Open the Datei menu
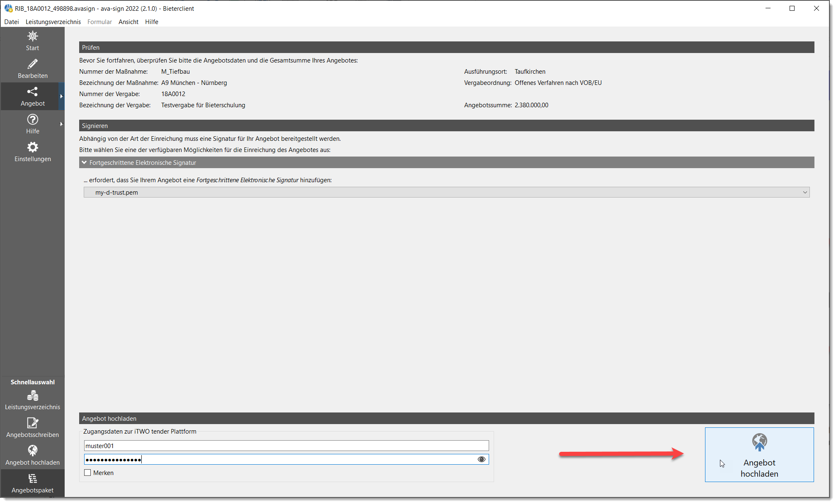836x504 pixels. 12,22
